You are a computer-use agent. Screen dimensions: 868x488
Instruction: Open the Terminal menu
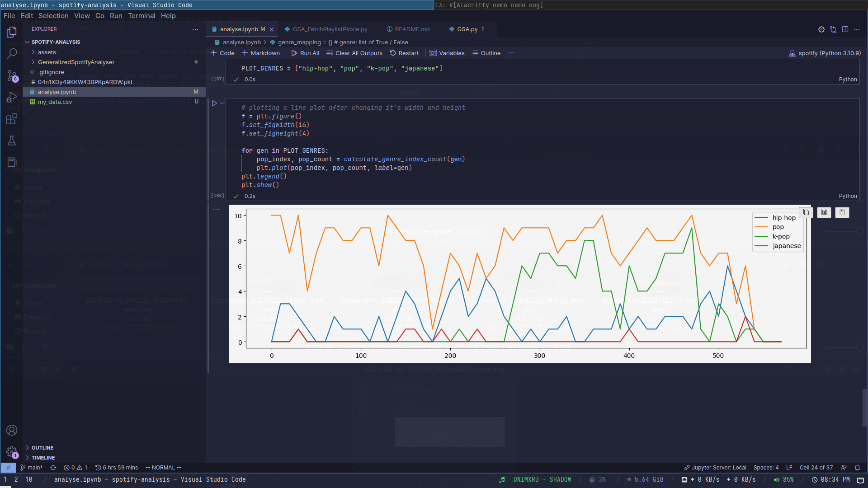pos(142,16)
